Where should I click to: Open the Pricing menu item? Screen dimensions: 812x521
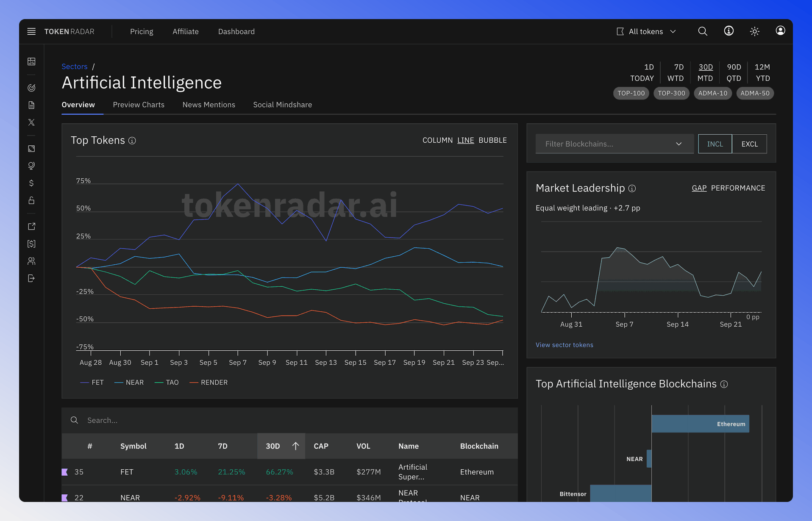tap(142, 31)
